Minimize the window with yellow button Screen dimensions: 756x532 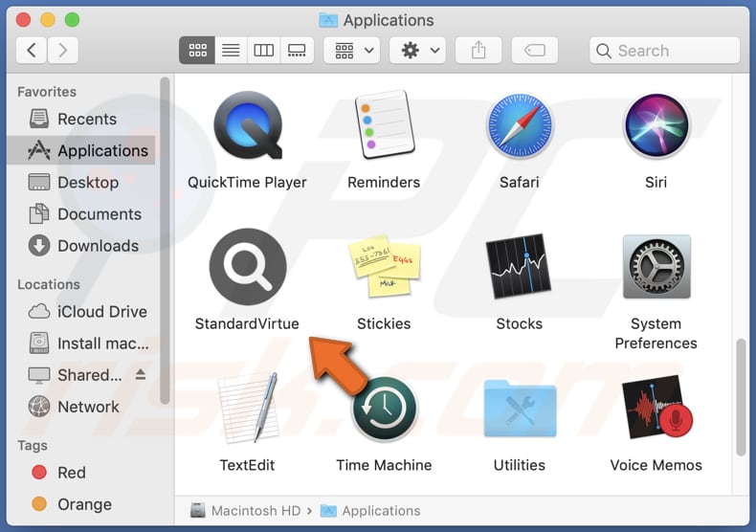(48, 20)
